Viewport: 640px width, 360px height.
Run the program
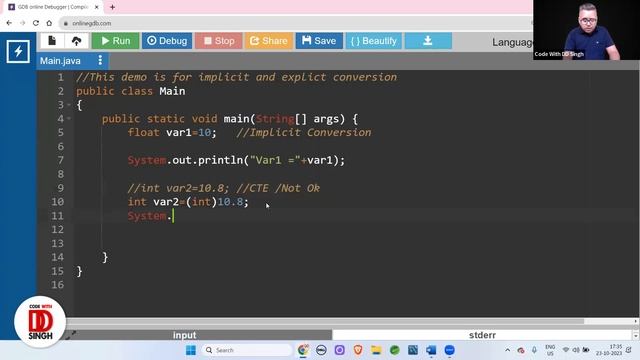click(116, 41)
